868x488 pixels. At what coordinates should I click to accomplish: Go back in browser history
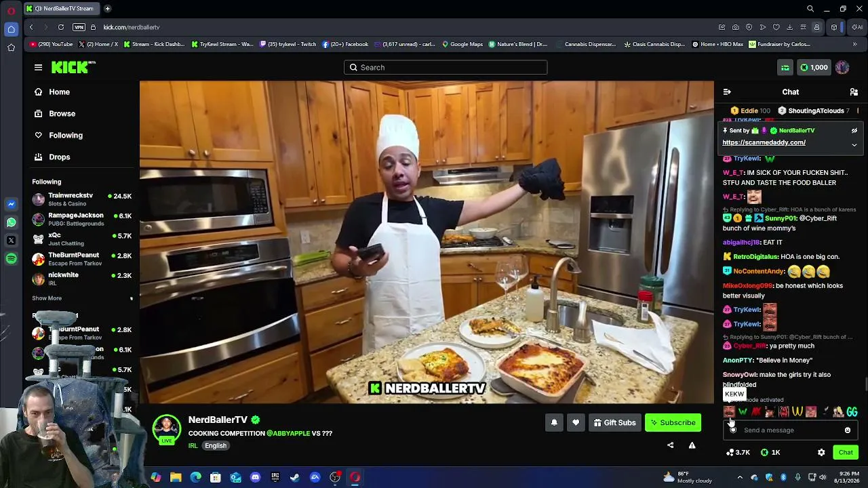tap(31, 27)
